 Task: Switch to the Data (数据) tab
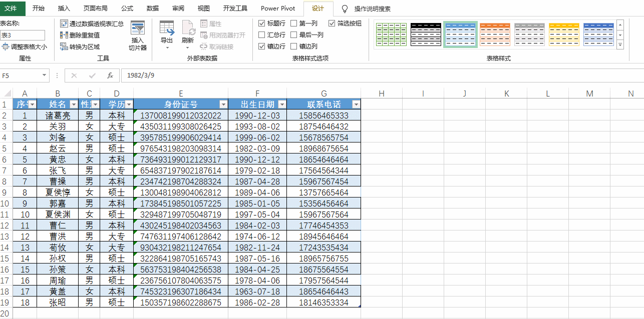[153, 8]
